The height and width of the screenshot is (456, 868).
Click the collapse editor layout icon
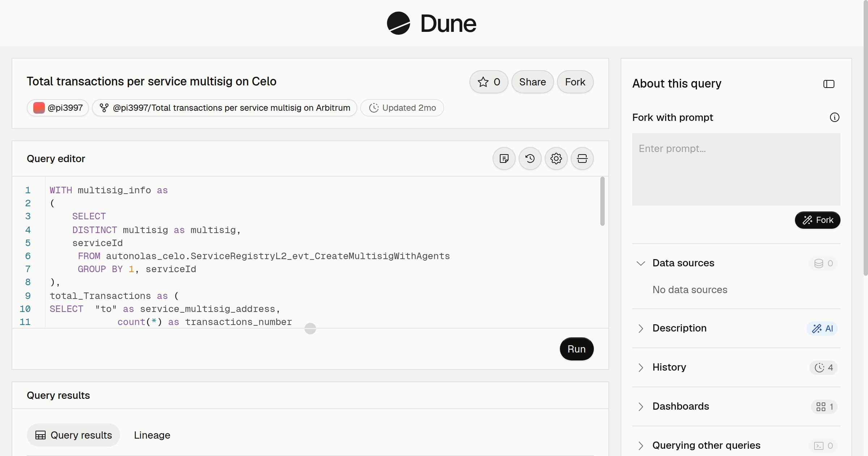pos(582,159)
